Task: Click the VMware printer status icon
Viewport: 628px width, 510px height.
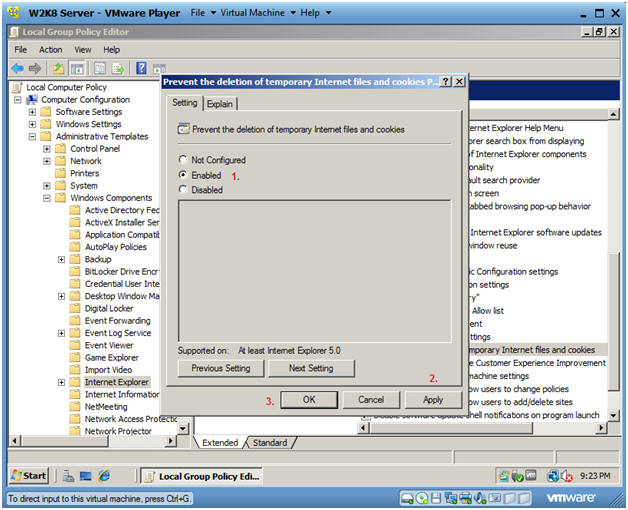Action: pos(465,498)
